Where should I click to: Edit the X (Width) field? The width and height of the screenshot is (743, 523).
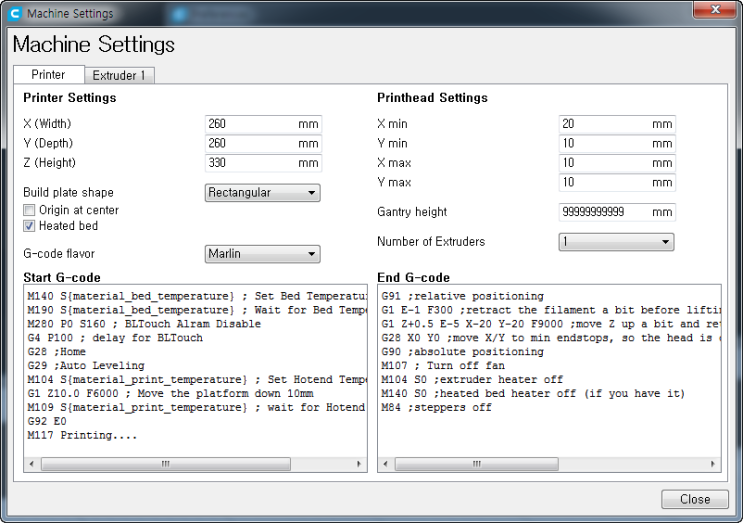(x=263, y=124)
